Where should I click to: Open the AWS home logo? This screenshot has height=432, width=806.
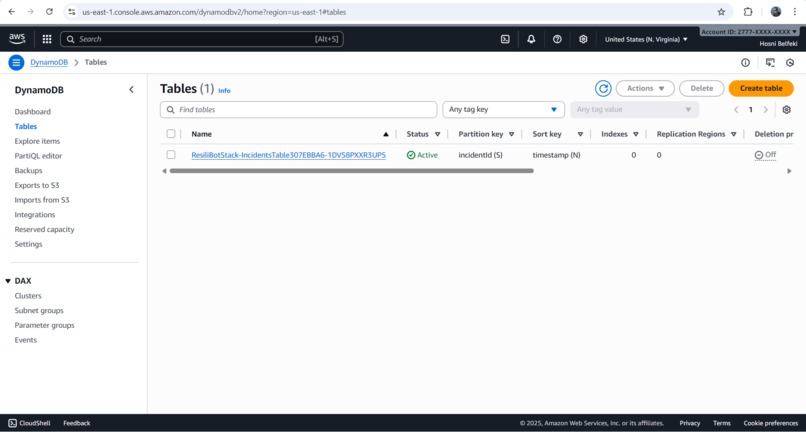[17, 39]
